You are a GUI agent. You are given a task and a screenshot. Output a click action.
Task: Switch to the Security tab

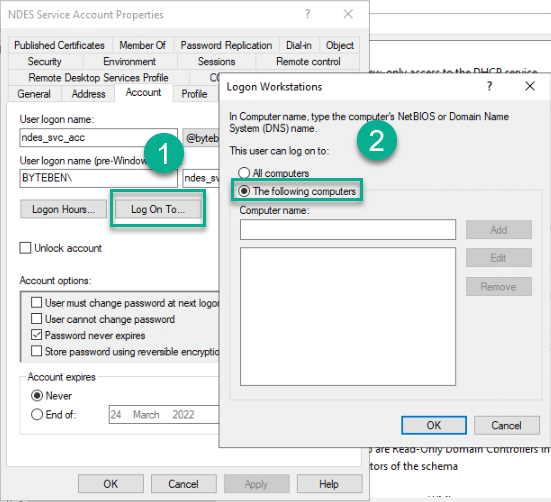tap(45, 61)
